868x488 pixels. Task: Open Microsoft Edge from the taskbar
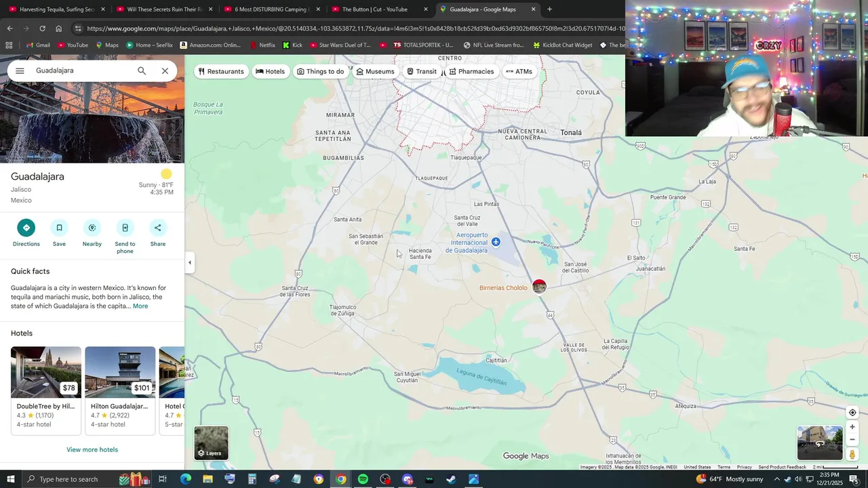(x=185, y=479)
